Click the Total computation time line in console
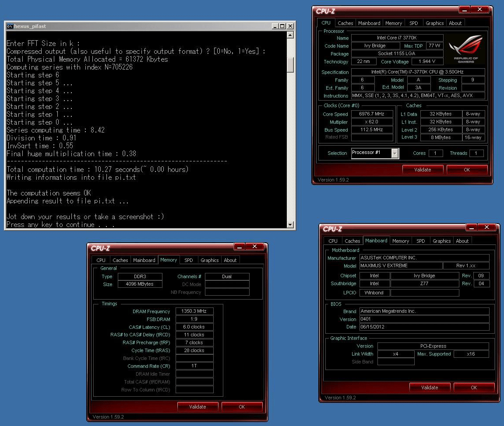The image size is (504, 426). point(97,170)
